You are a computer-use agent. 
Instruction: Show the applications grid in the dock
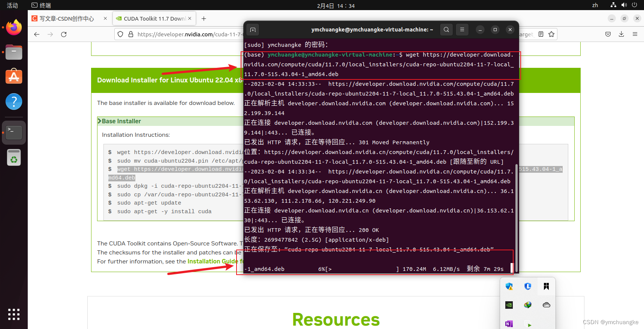[14, 314]
